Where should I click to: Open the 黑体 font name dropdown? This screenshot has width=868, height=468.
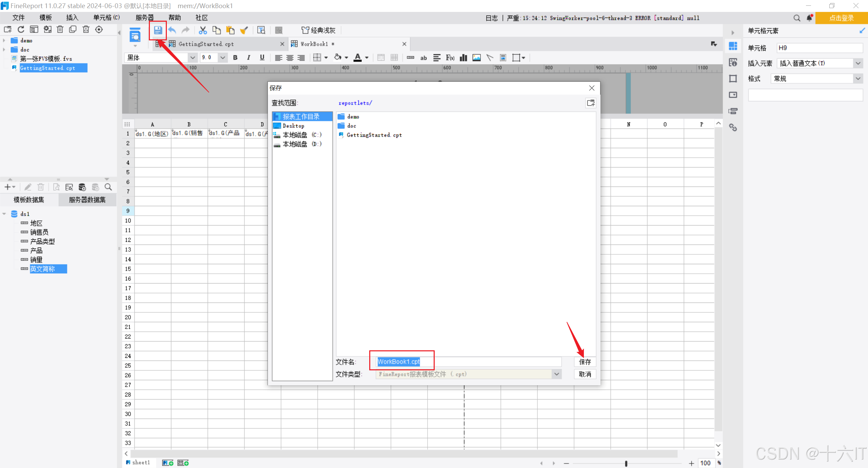192,58
